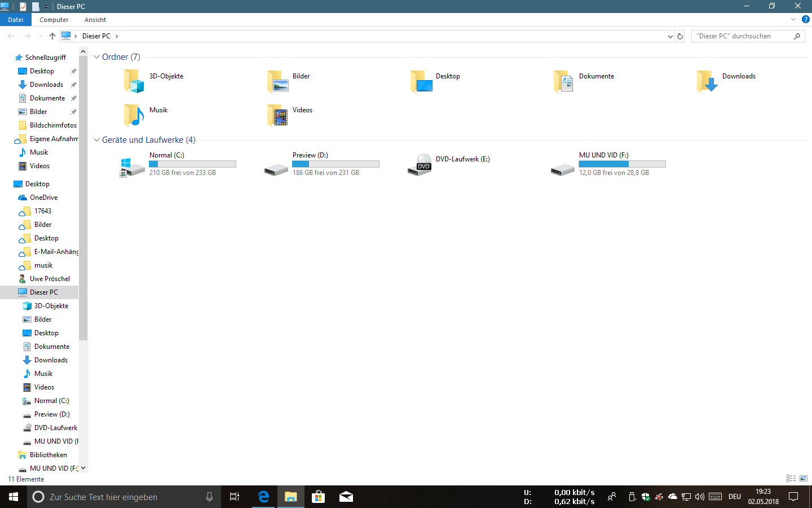Viewport: 812px width, 508px height.
Task: Open the Datei menu
Action: click(16, 20)
